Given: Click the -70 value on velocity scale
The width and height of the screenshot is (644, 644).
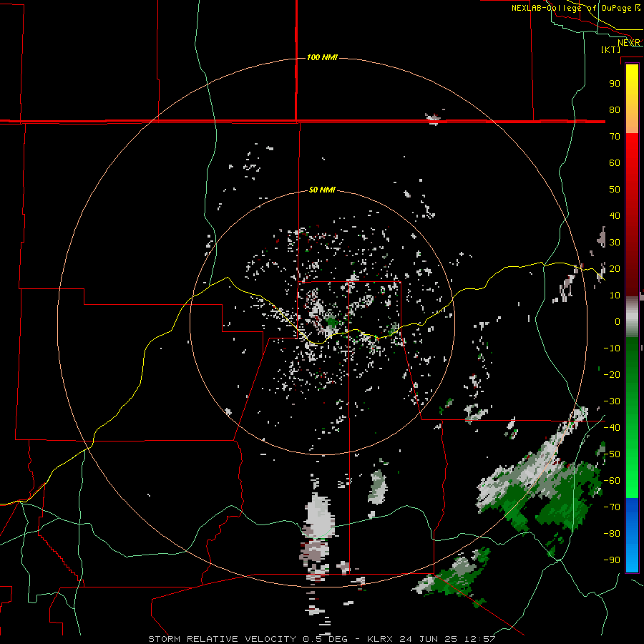Looking at the screenshot, I should pyautogui.click(x=612, y=507).
